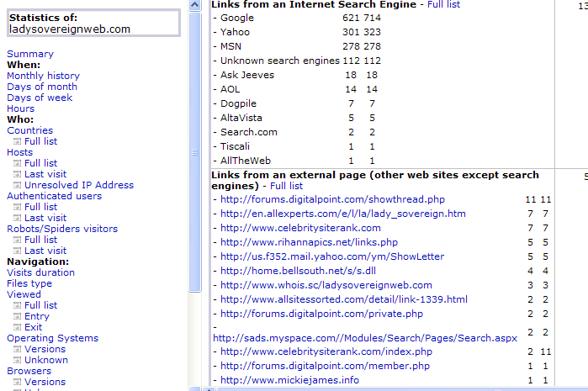Open Monthly history report
The image size is (588, 391).
coord(44,76)
